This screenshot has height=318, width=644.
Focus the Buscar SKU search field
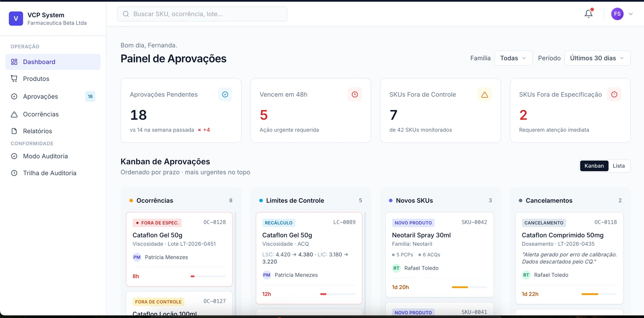coord(202,14)
